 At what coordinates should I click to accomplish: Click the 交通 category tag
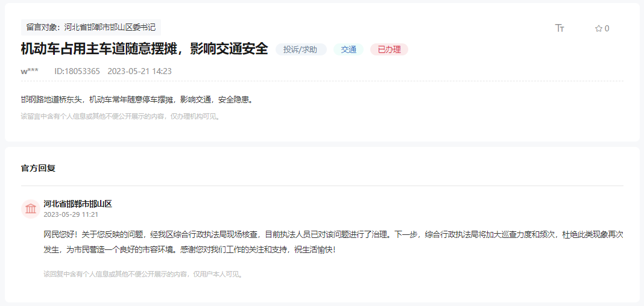pos(349,49)
